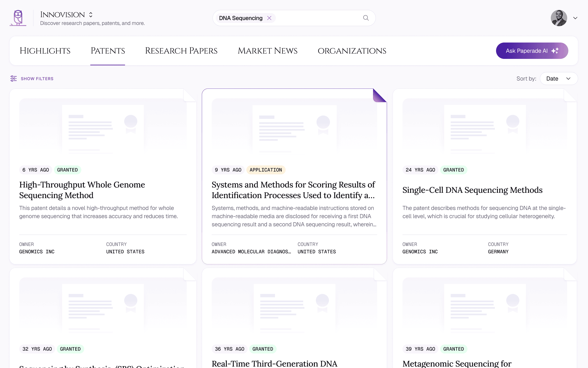Screen dimensions: 588x368
Task: Remove the DNA Sequencing search tag
Action: point(269,18)
